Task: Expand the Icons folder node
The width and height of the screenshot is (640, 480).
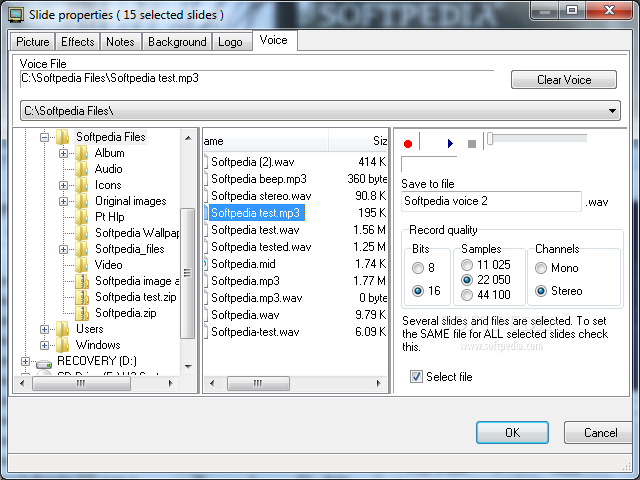Action: [x=63, y=185]
